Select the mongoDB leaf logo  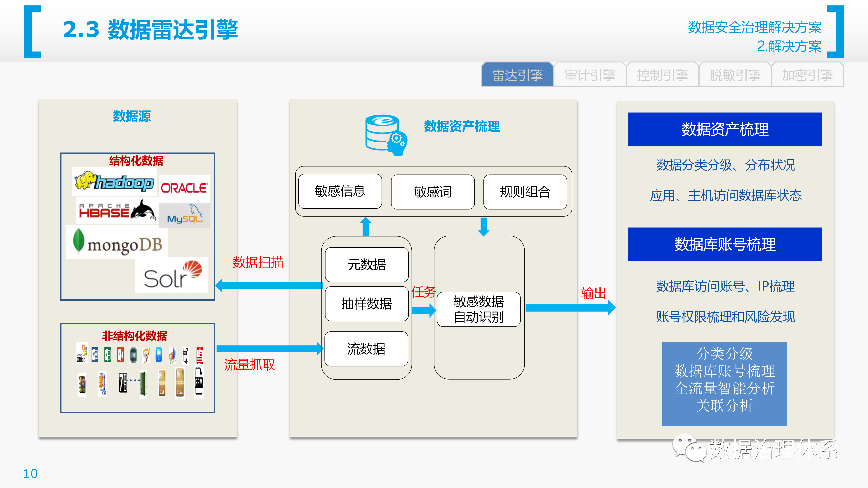[x=117, y=242]
